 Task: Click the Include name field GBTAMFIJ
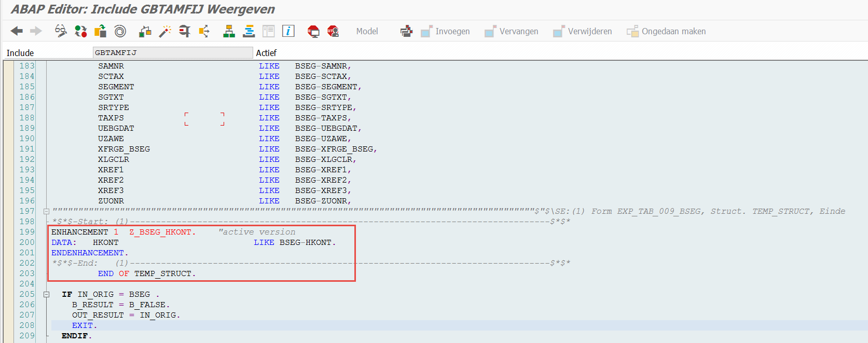click(173, 53)
